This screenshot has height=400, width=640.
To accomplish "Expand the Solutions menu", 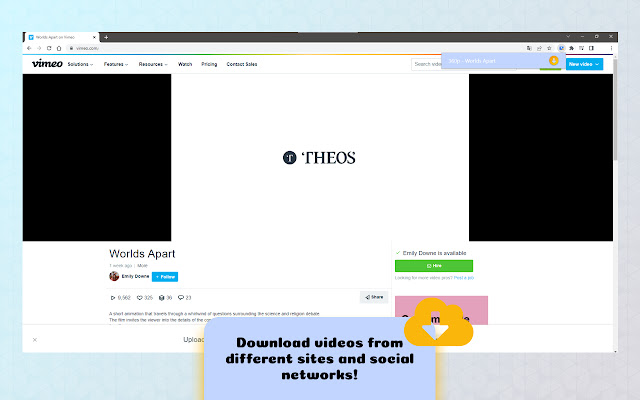I will tap(80, 64).
